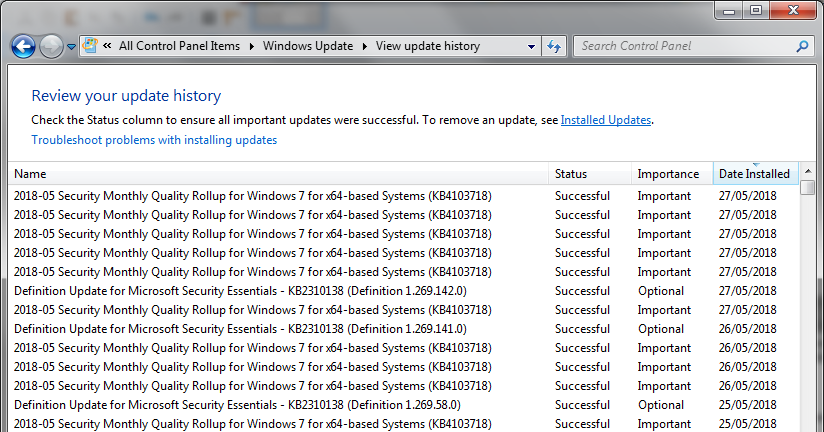824x432 pixels.
Task: Click the search magnifier icon
Action: [802, 46]
